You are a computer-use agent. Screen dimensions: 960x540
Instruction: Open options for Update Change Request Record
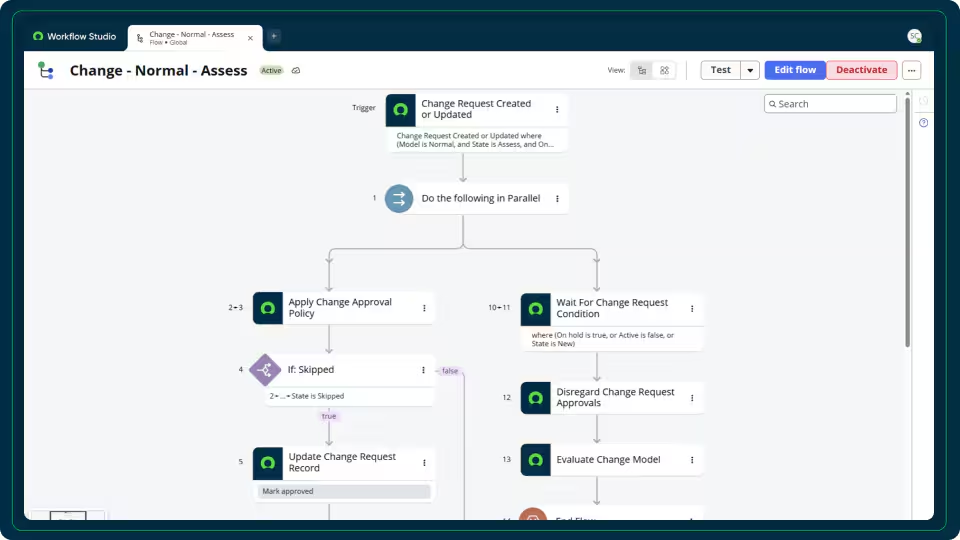point(424,463)
